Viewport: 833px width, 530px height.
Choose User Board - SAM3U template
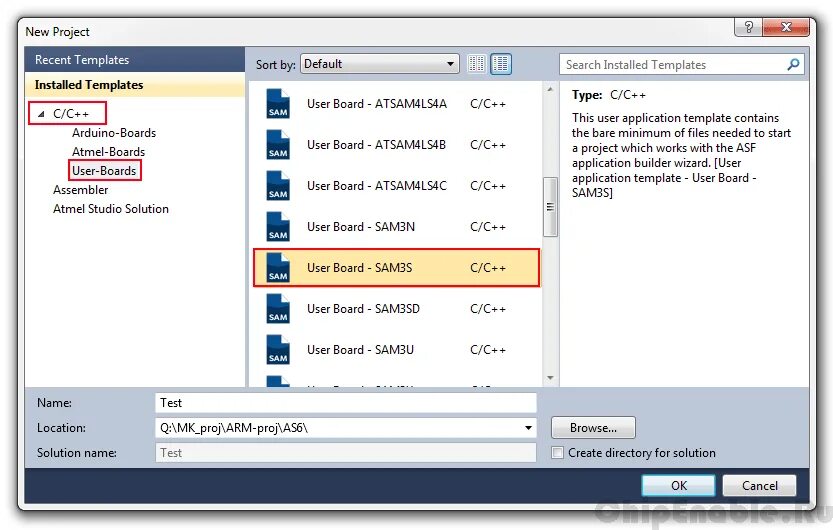pos(396,349)
